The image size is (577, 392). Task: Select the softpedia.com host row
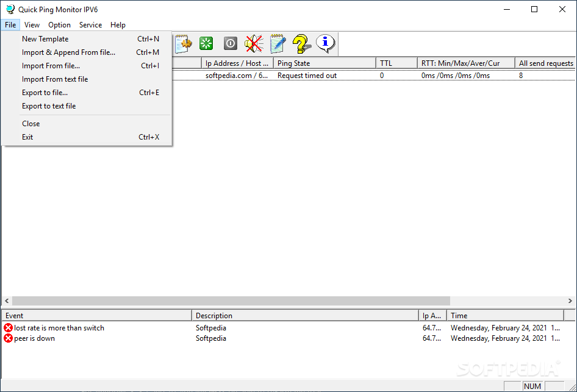click(x=373, y=75)
